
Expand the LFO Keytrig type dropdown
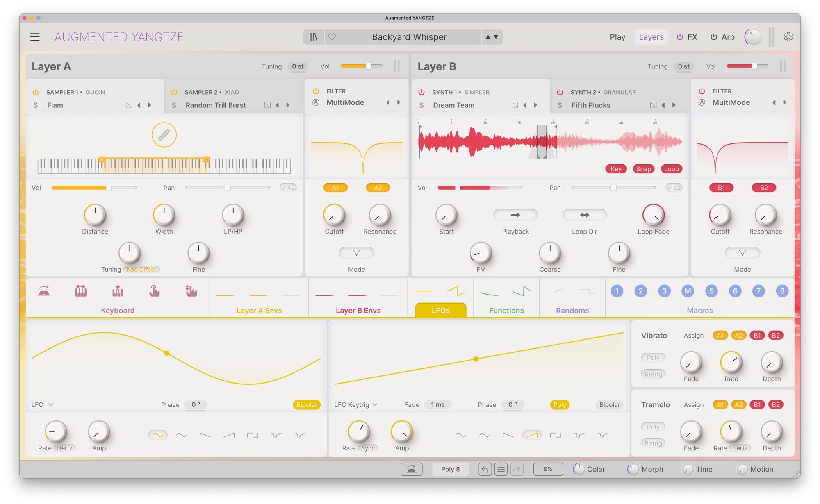click(374, 405)
